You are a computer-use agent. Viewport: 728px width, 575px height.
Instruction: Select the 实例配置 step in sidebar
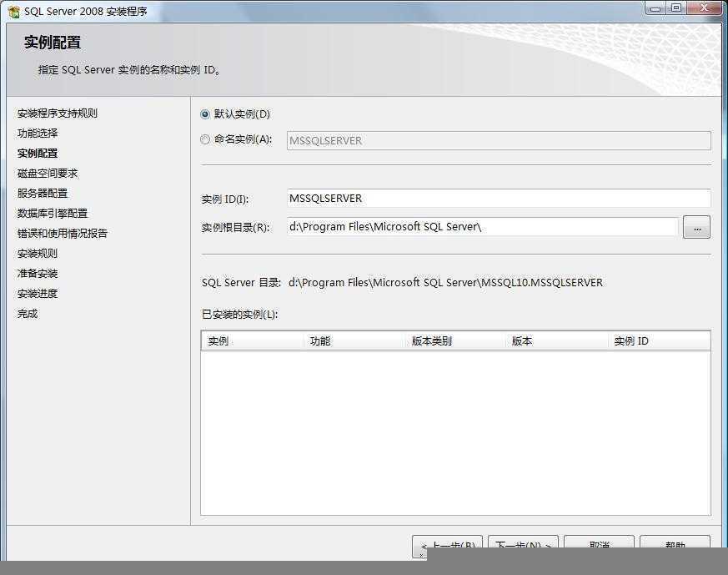pos(38,154)
